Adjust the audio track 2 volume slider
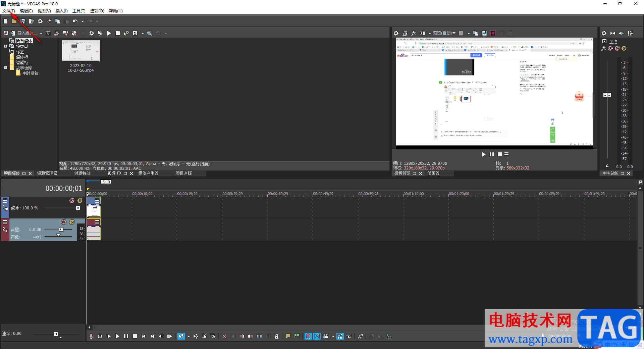The height and width of the screenshot is (349, 644). 61,230
